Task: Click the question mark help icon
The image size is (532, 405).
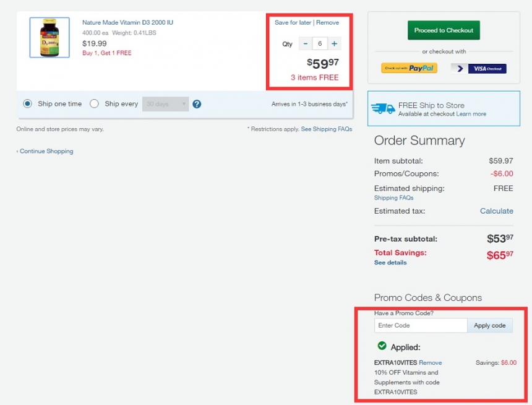Action: [x=197, y=104]
